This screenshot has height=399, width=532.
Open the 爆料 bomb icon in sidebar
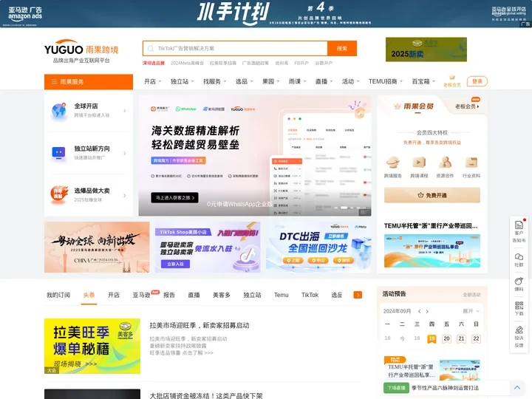click(519, 281)
